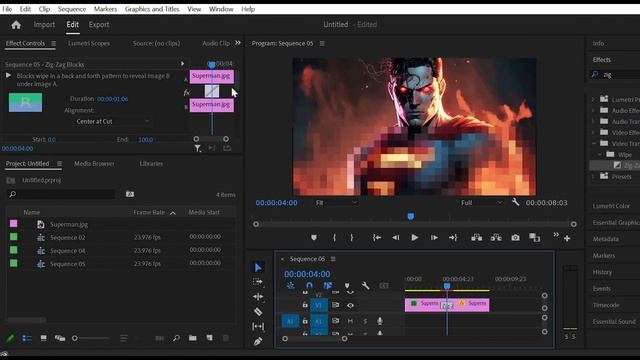
Task: Switch to Media Browser tab
Action: 94,164
